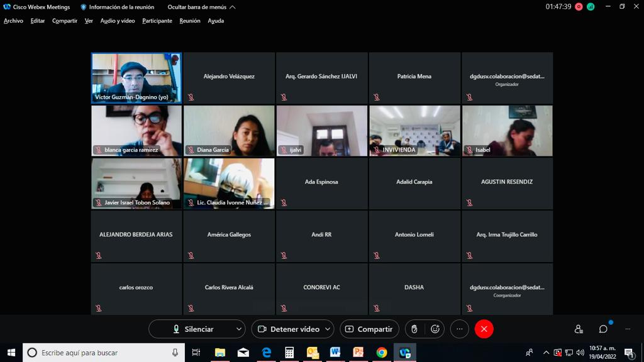Click muted mic icon on Carlos Rivera Alcalá tile
644x362 pixels.
coord(191,308)
